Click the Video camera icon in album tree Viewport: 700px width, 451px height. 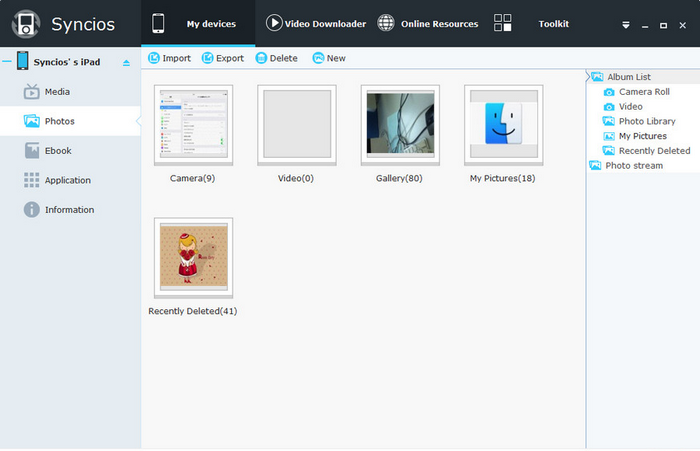pyautogui.click(x=609, y=107)
